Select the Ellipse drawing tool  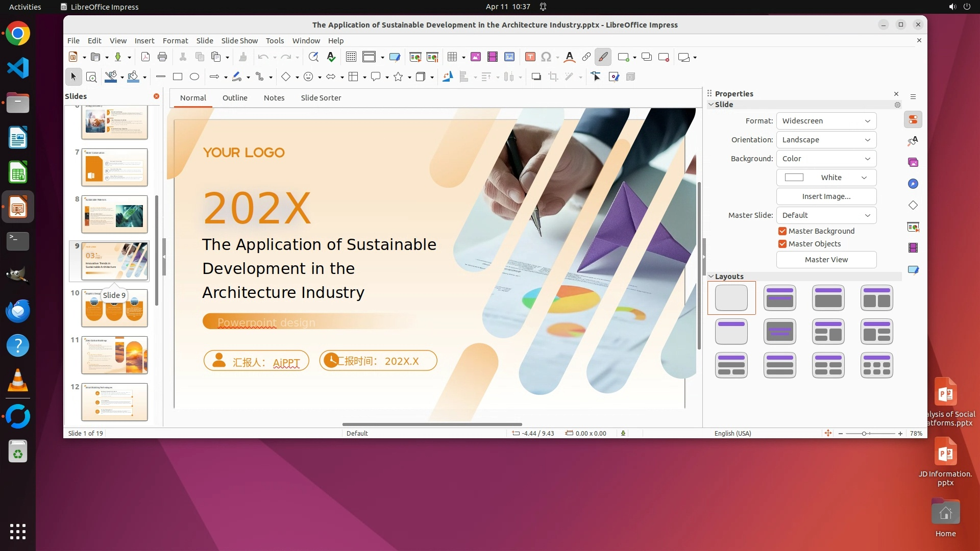(194, 77)
